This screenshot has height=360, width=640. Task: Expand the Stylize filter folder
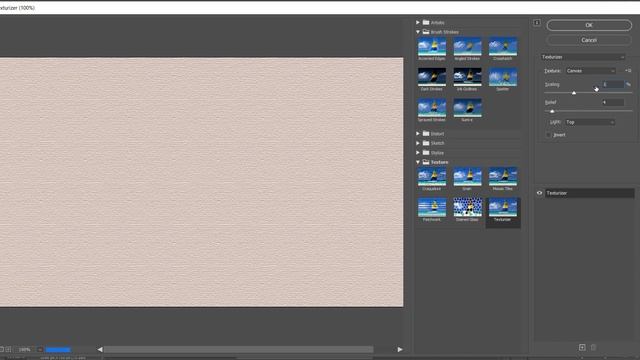click(418, 153)
